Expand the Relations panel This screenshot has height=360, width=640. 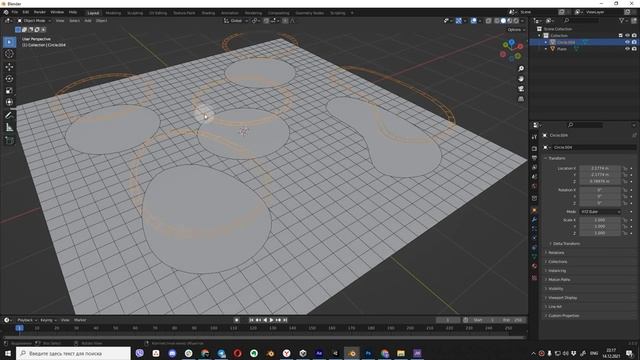pyautogui.click(x=556, y=253)
